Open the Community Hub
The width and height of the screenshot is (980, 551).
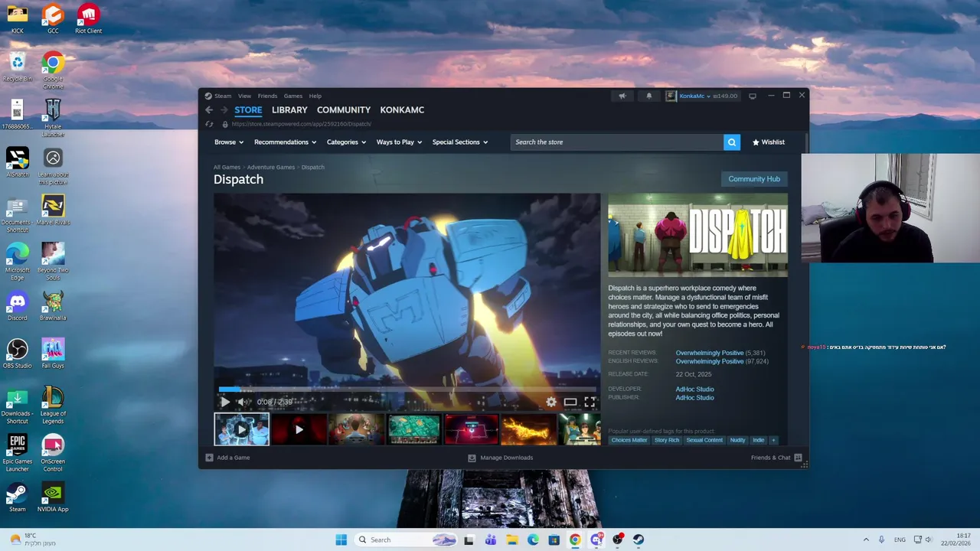tap(754, 179)
